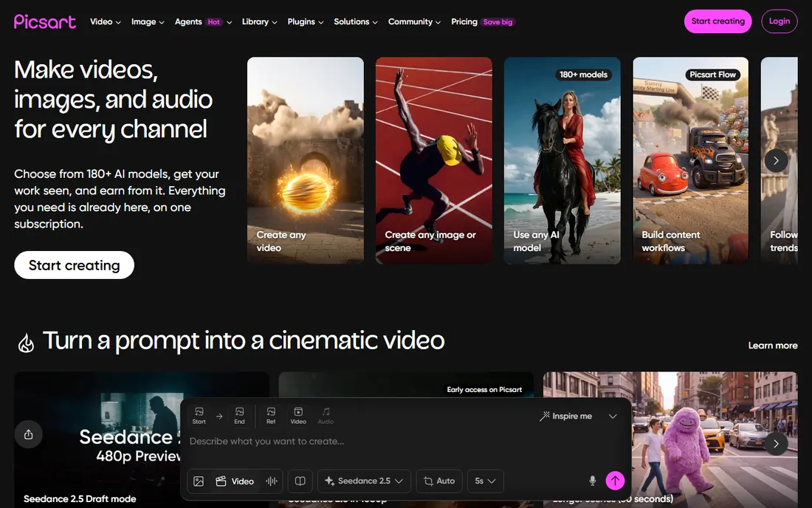Screen dimensions: 812x508
Task: Open the Library menu
Action: coord(259,21)
